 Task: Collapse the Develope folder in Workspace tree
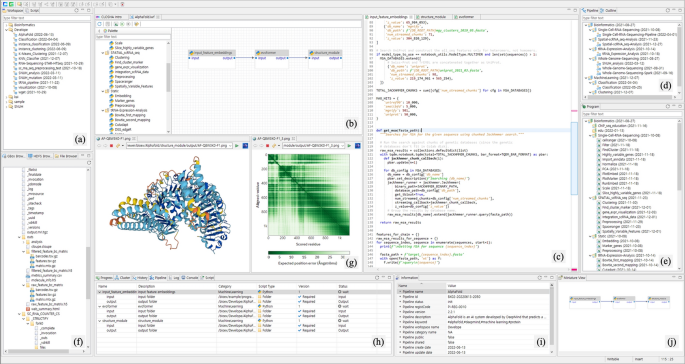(6, 30)
